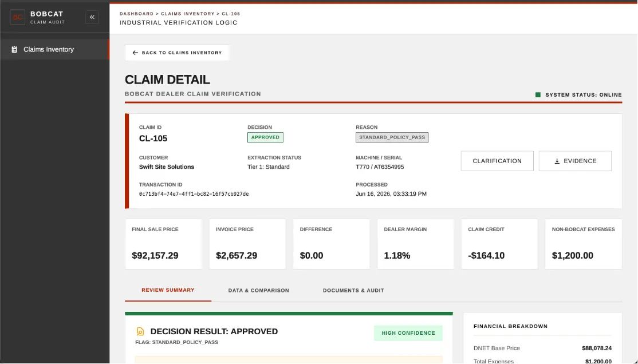Screen dimensions: 638x364
Task: Click the Claims Inventory breadcrumb link
Action: [188, 14]
